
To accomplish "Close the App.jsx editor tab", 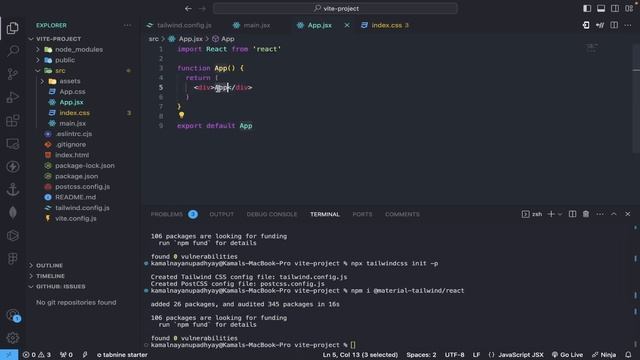I will tap(347, 25).
